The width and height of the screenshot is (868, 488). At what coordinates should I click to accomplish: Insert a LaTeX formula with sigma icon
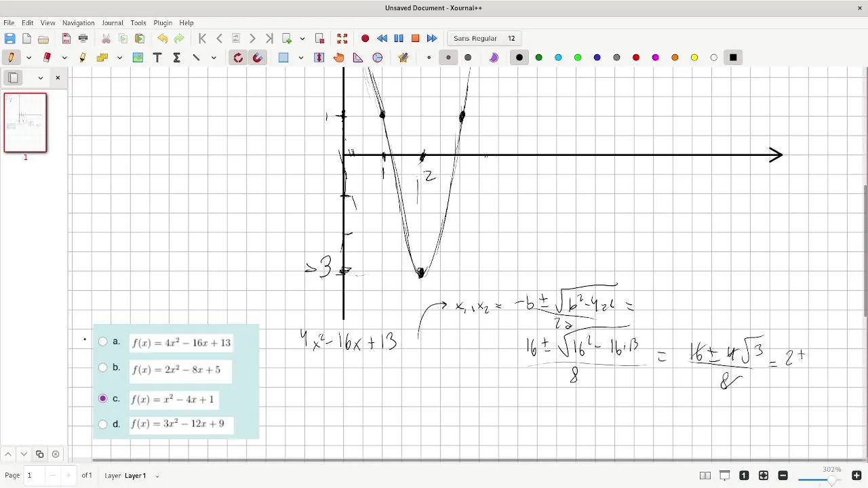(x=177, y=58)
